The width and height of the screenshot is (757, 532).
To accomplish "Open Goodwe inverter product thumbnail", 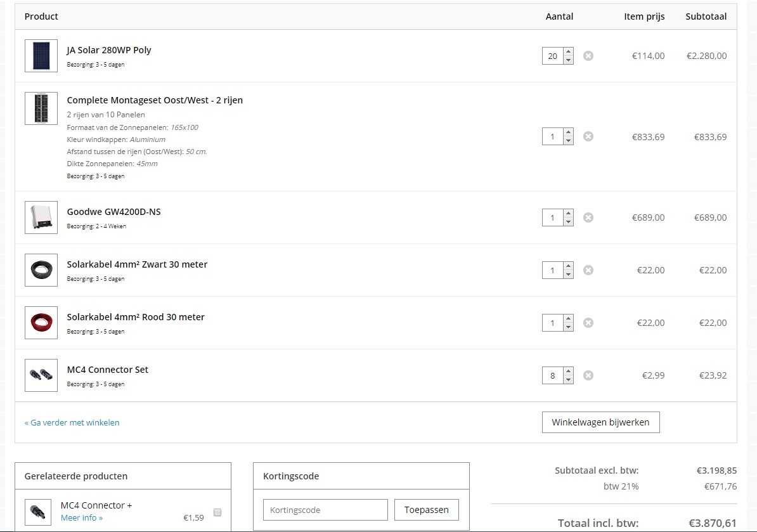I will (x=41, y=217).
